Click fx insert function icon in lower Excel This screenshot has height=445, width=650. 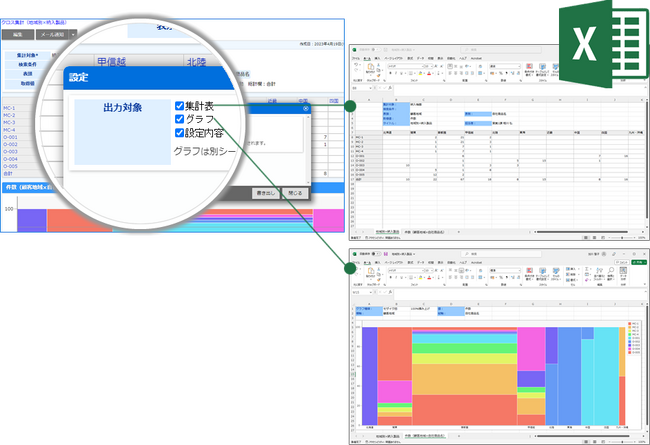tap(390, 292)
